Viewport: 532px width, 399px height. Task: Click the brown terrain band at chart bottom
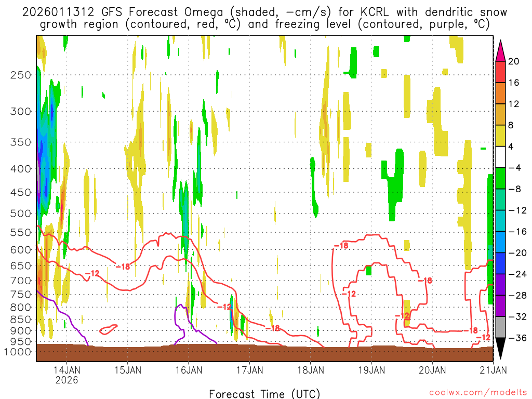pyautogui.click(x=264, y=353)
